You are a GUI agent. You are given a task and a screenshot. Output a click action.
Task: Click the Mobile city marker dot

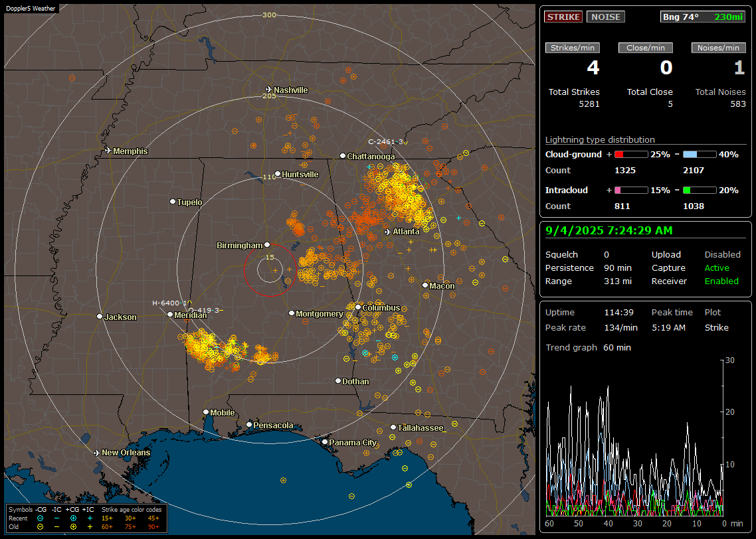206,412
